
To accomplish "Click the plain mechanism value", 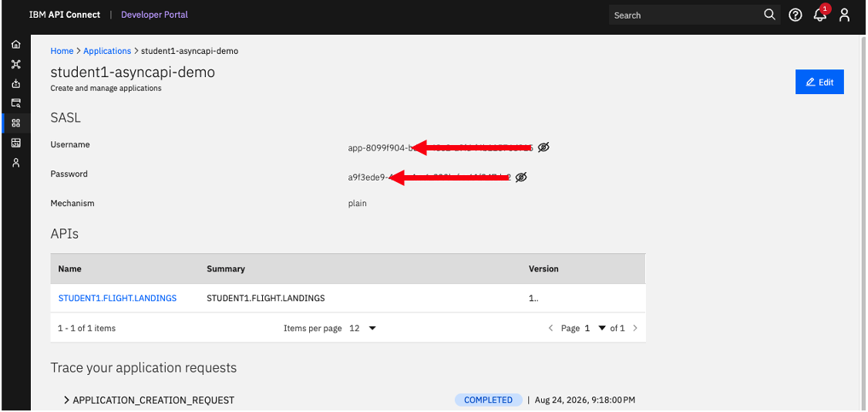I will [x=357, y=203].
